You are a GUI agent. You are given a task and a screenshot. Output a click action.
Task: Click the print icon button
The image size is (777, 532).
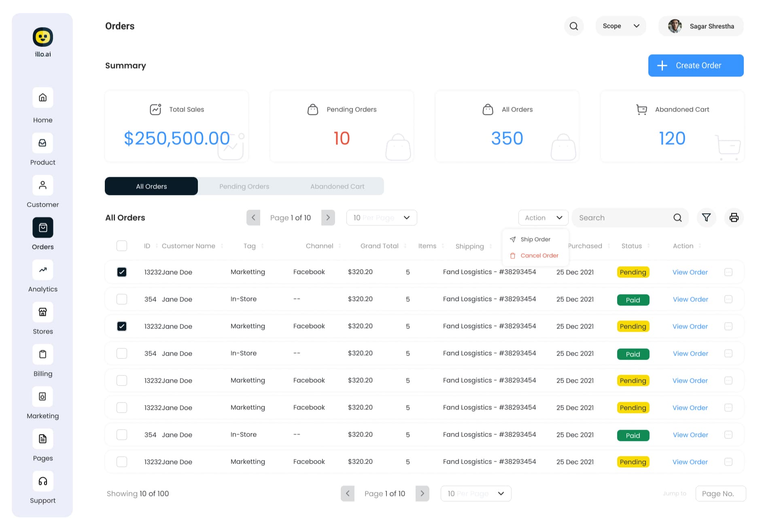[x=734, y=218]
